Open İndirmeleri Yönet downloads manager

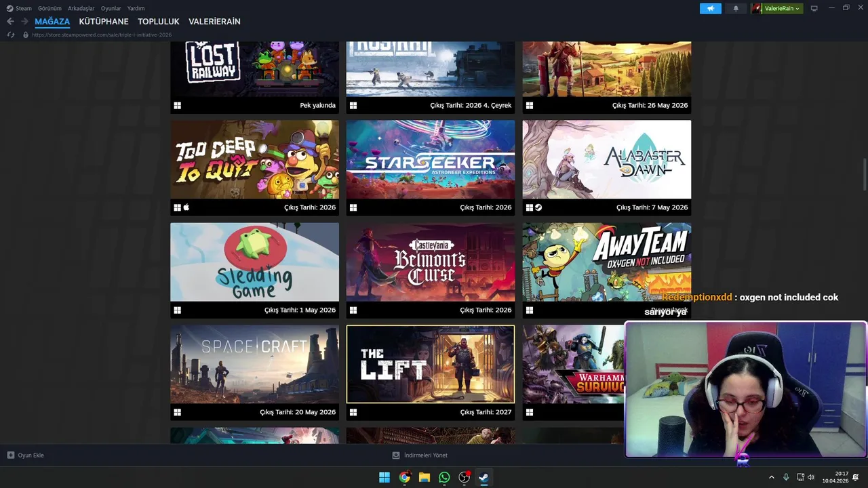(420, 455)
